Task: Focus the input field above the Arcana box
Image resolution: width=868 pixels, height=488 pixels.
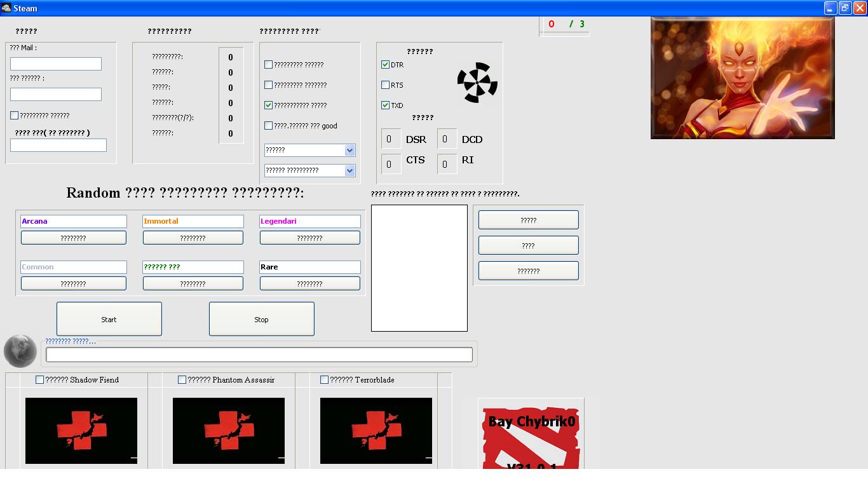Action: click(58, 145)
